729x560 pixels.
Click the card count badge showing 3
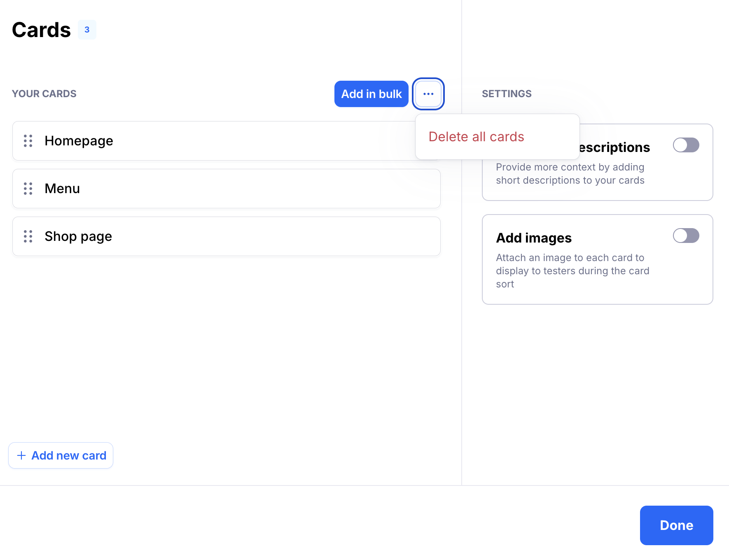[x=87, y=30]
